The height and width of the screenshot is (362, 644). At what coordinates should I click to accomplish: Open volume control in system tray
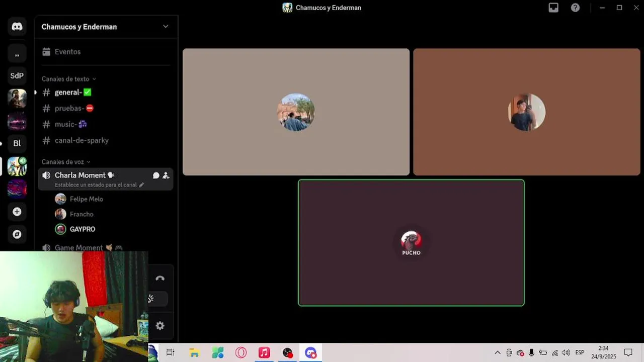click(x=566, y=352)
